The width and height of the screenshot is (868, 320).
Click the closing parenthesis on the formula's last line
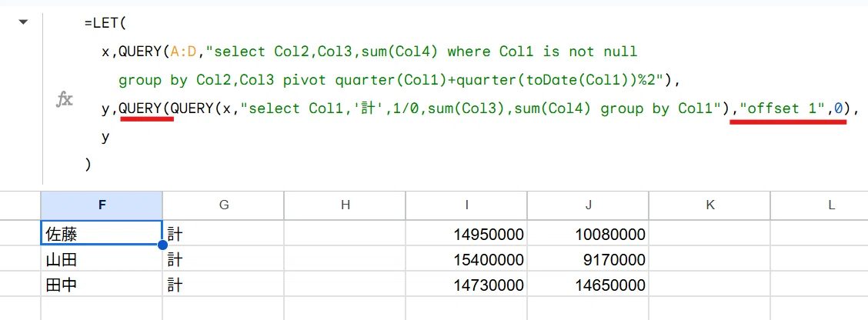88,165
